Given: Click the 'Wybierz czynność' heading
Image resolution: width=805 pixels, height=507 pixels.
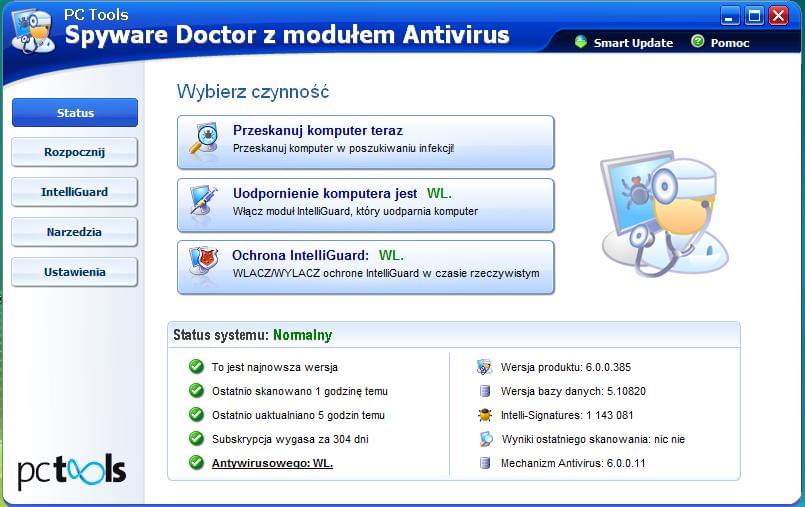Looking at the screenshot, I should pyautogui.click(x=253, y=92).
